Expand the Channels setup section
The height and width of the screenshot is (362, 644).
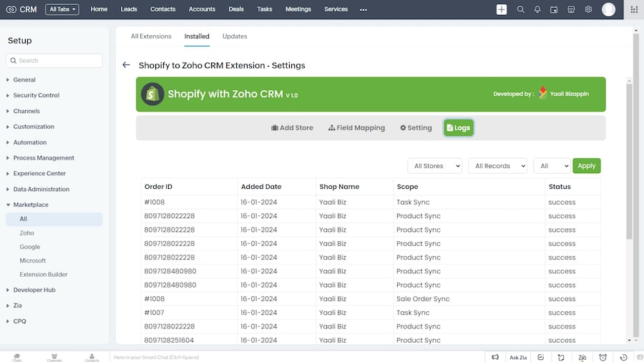pyautogui.click(x=26, y=111)
